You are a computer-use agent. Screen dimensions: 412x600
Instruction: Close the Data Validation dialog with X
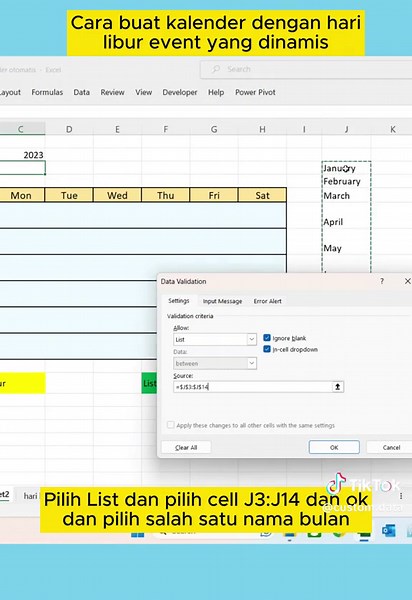point(407,281)
